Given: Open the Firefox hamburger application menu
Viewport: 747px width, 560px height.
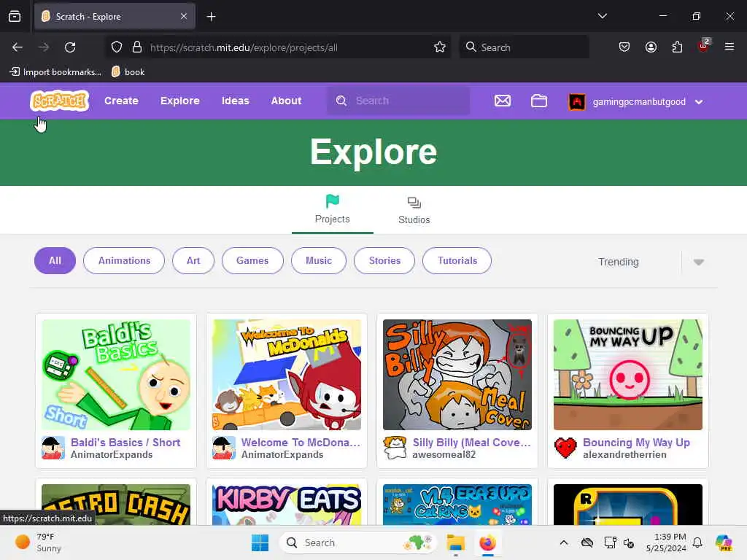Looking at the screenshot, I should tap(729, 47).
